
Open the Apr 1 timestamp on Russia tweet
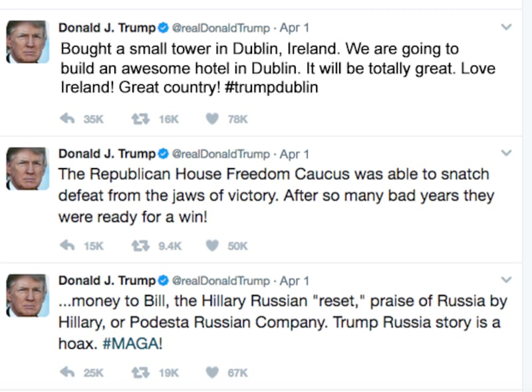[x=295, y=280]
